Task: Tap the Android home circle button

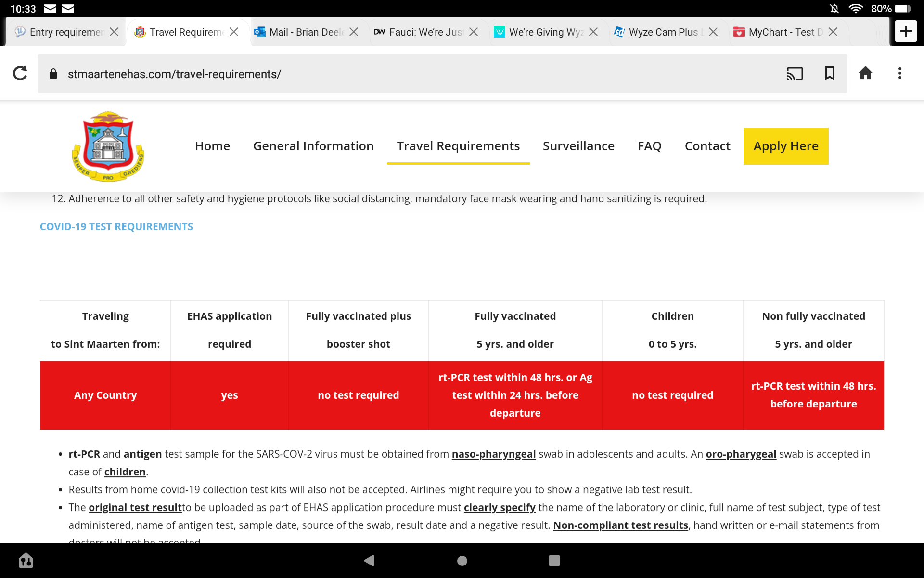Action: point(462,561)
